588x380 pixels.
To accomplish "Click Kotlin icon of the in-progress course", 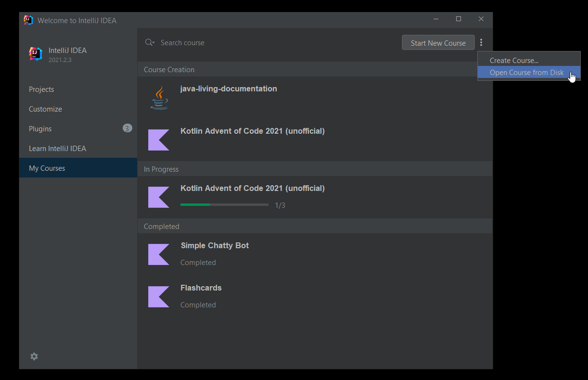I will pyautogui.click(x=159, y=197).
